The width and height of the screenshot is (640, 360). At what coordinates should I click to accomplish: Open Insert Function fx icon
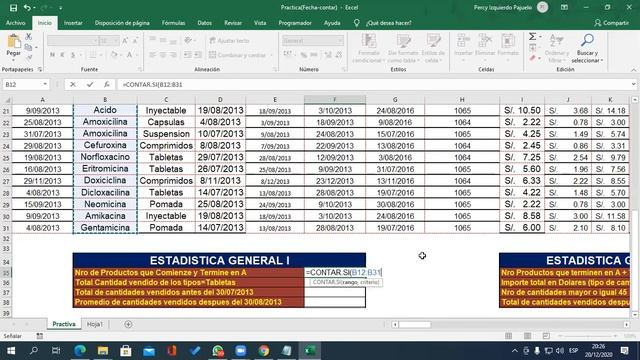(x=107, y=84)
